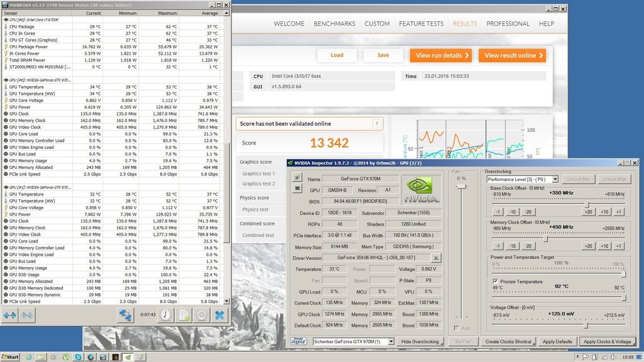This screenshot has width=644, height=362.
Task: Click the Load button in 3DMark
Action: (x=337, y=55)
